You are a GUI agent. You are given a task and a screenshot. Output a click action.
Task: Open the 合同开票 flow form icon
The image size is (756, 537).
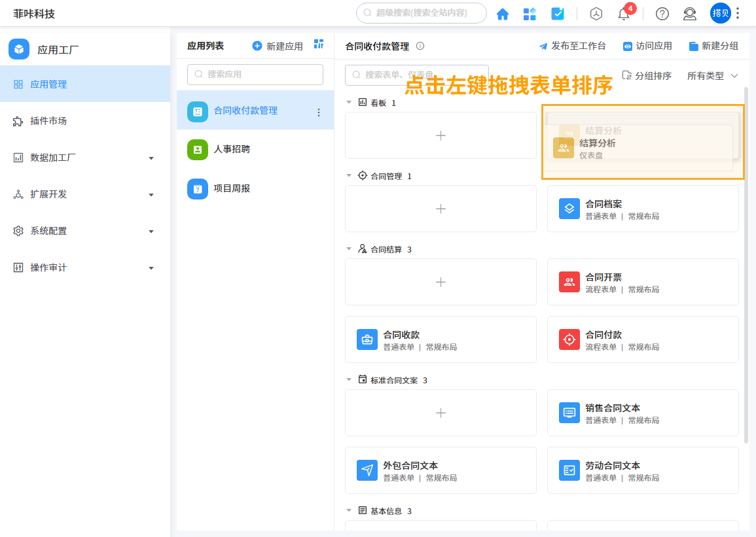[569, 281]
